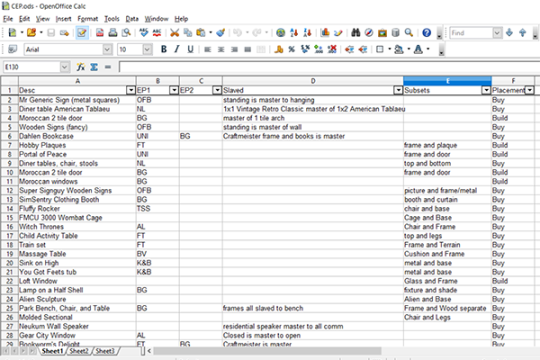Insert Chart icon

click(x=325, y=33)
